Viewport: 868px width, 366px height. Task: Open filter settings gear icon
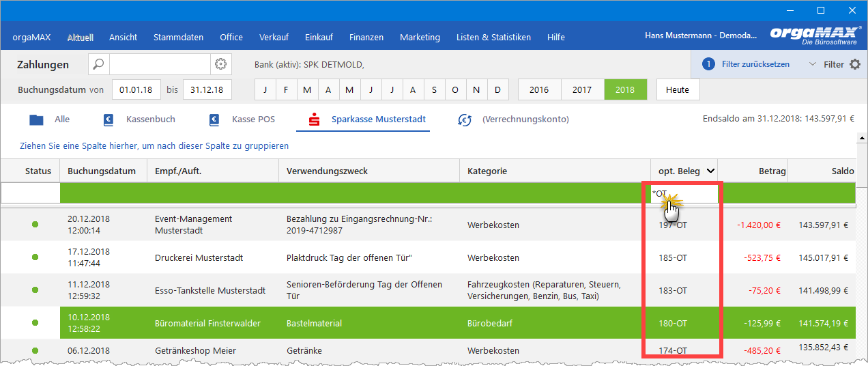click(x=855, y=64)
